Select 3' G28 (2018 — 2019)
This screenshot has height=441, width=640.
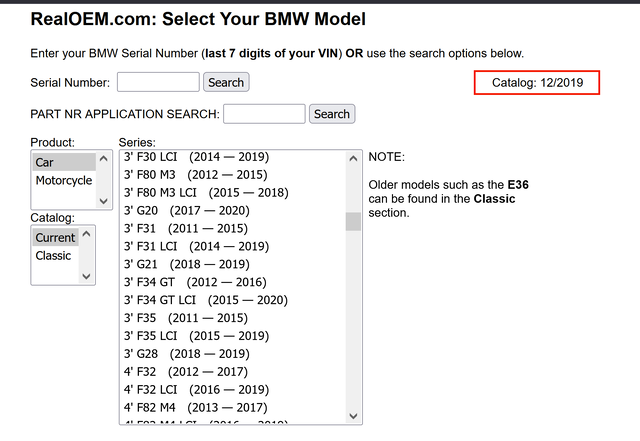pos(233,354)
